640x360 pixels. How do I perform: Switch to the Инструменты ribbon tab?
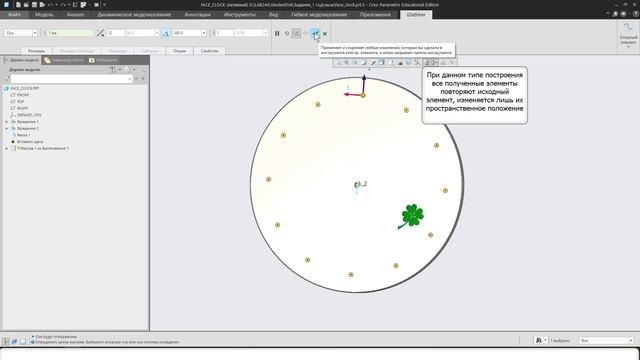(240, 14)
